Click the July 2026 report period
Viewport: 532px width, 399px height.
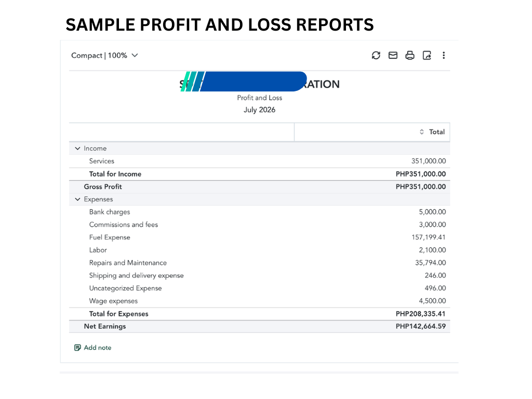(x=260, y=110)
